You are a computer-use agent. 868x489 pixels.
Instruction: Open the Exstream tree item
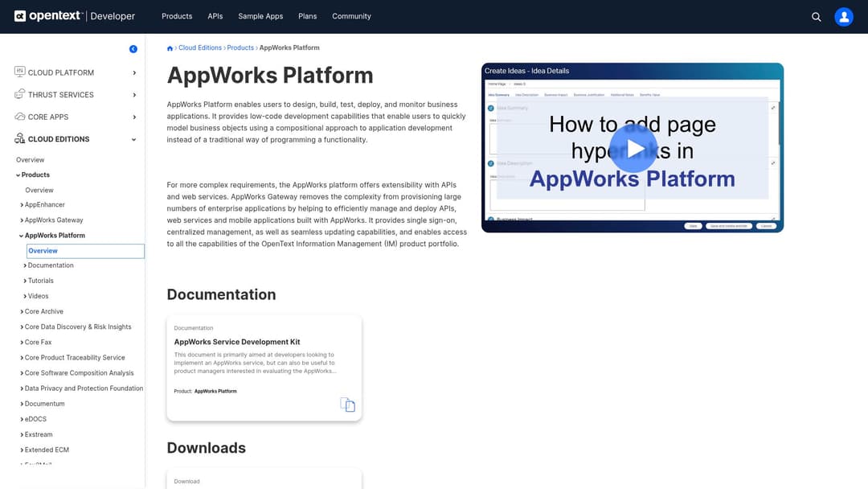coord(39,435)
